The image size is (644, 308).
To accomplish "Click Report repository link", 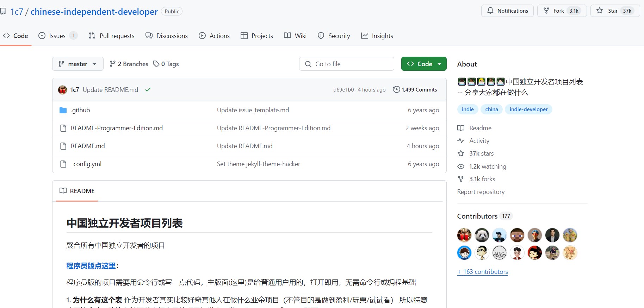I will tap(481, 192).
